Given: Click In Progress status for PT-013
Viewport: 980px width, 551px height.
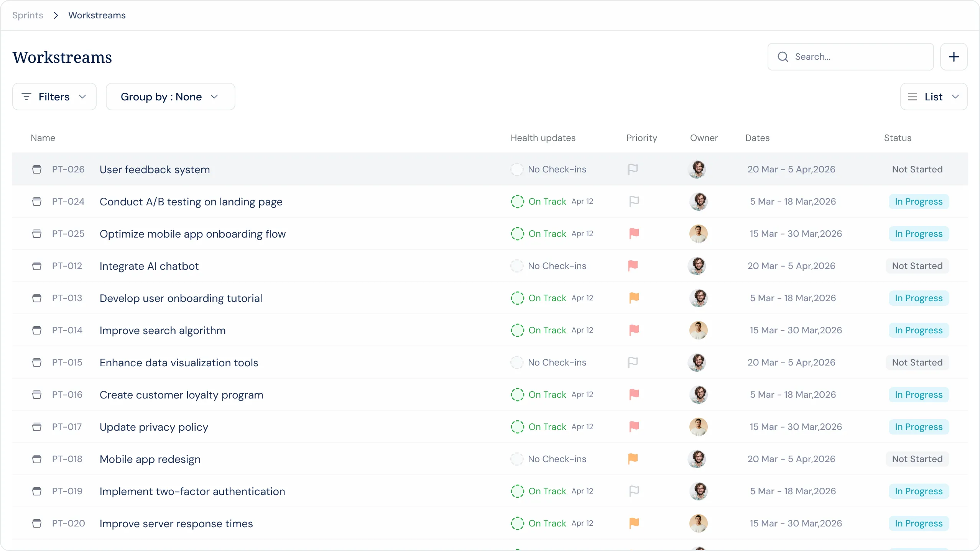Looking at the screenshot, I should (919, 298).
